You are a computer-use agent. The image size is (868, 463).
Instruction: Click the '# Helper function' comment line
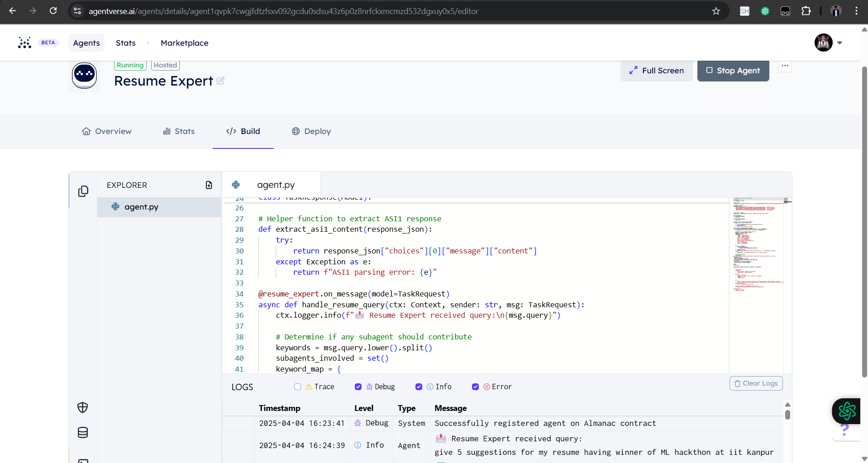click(349, 219)
